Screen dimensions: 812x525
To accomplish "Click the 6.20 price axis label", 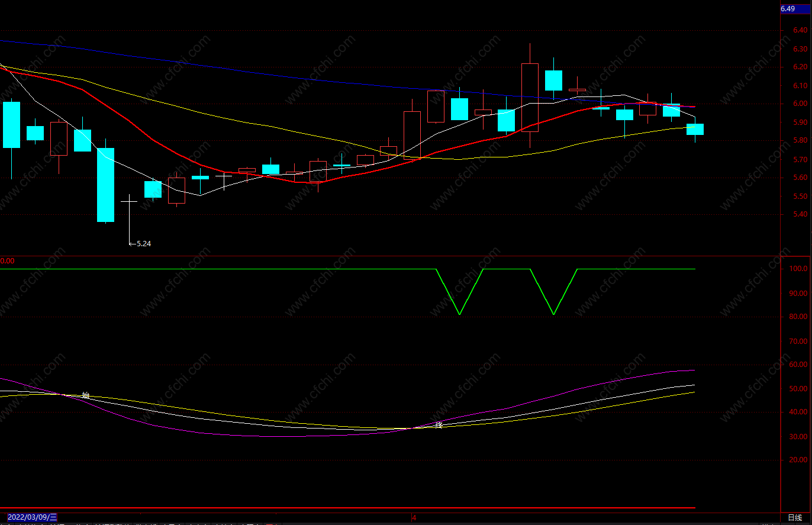I will 801,67.
